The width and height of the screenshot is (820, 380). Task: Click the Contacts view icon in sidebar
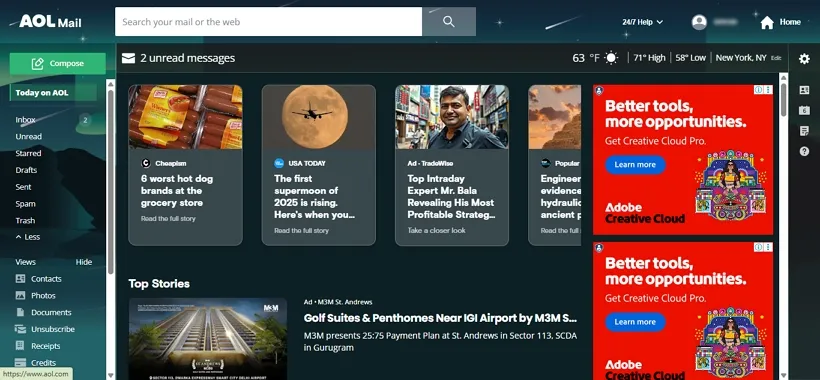click(20, 279)
